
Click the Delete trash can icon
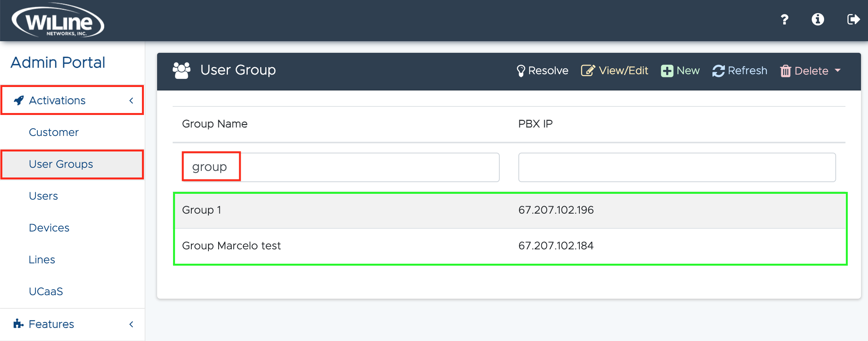tap(785, 71)
